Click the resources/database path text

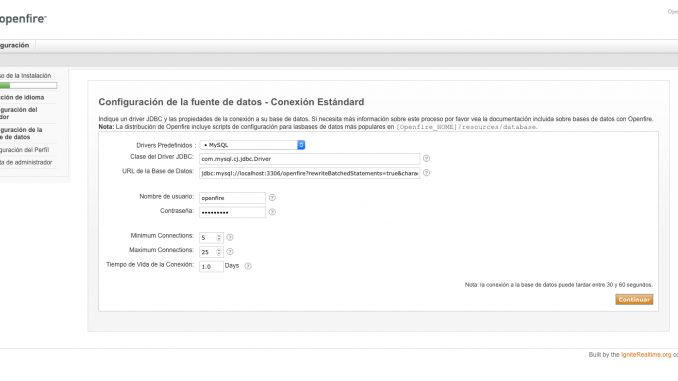click(x=467, y=127)
